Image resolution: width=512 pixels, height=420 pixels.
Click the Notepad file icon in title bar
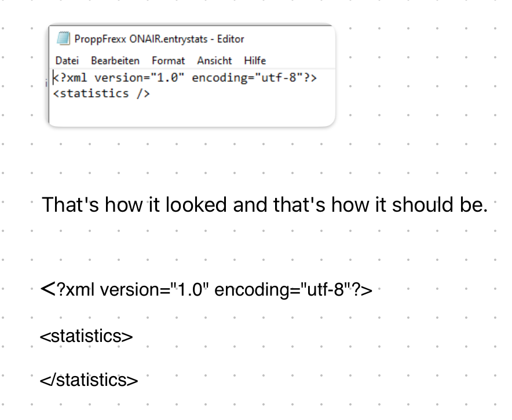63,39
